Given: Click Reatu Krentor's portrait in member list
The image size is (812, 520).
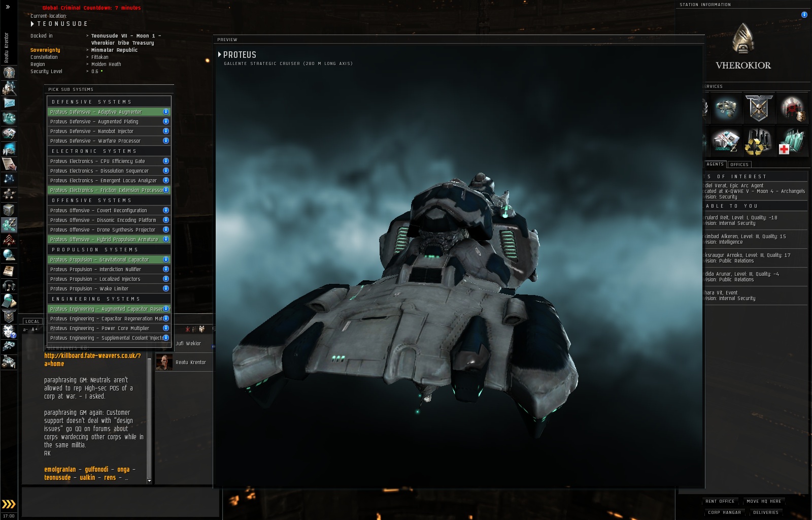Looking at the screenshot, I should point(164,362).
